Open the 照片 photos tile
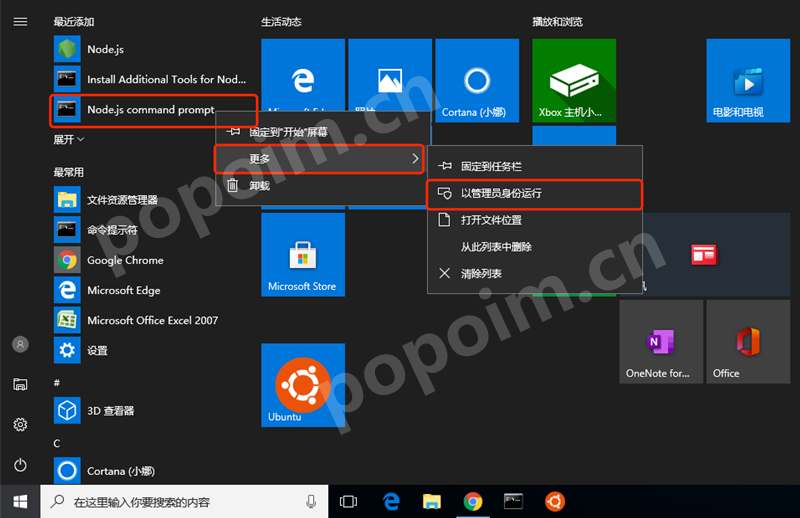The image size is (800, 518). tap(390, 76)
